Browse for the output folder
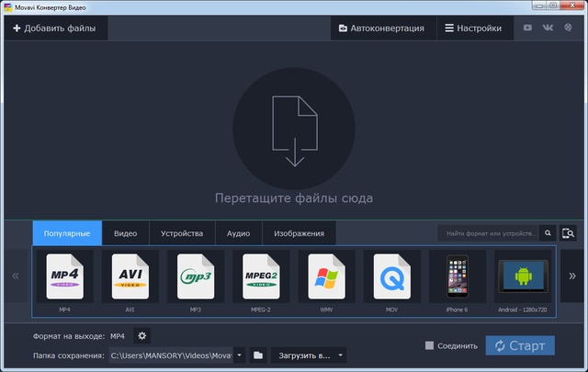This screenshot has width=588, height=372. 258,355
